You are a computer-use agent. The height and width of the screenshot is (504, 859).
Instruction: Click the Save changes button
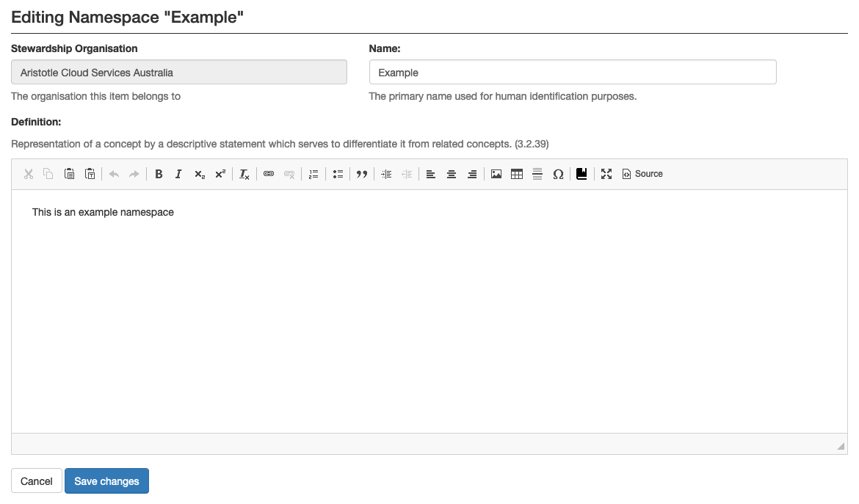pos(106,481)
